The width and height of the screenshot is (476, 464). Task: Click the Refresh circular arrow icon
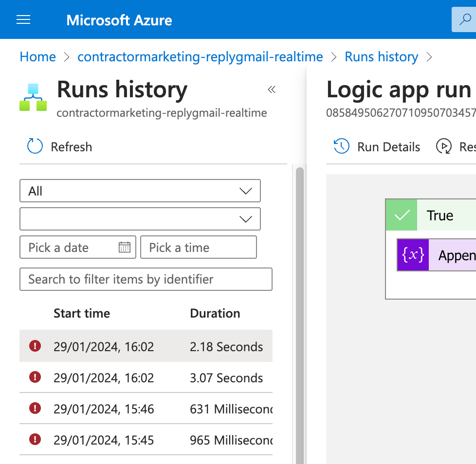coord(35,146)
